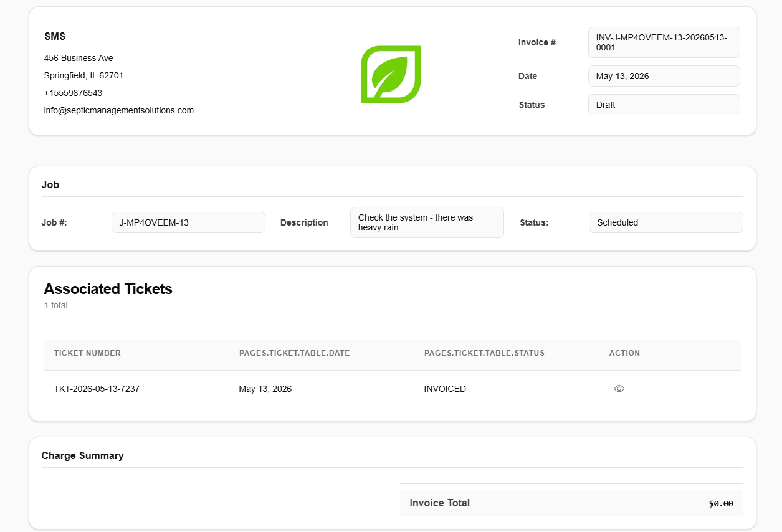Screen dimensions: 782x532
Task: Click the Job # field J-MP4OVEEM-13
Action: (x=188, y=222)
